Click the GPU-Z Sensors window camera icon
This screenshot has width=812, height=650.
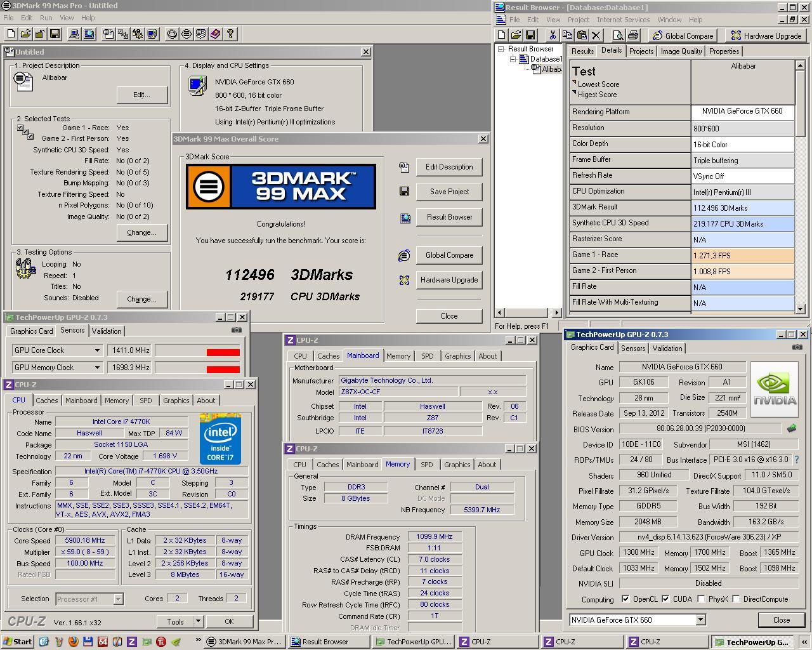point(237,330)
